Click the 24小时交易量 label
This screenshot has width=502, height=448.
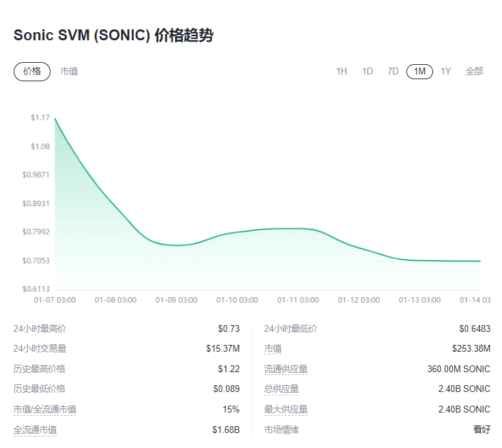tap(40, 349)
